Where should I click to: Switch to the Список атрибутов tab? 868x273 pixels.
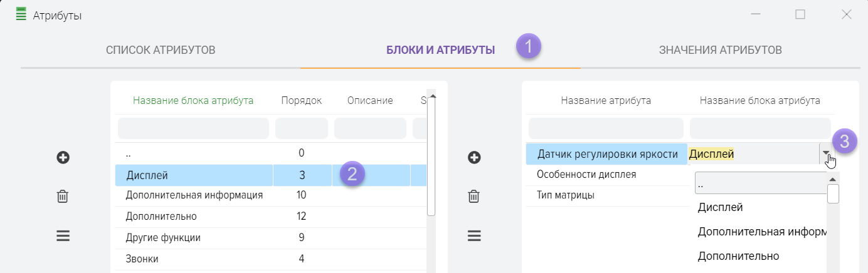[x=161, y=50]
